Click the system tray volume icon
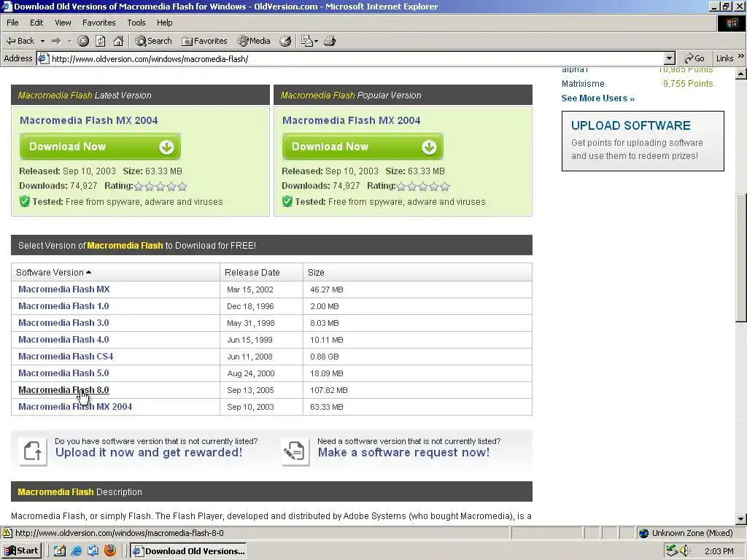The height and width of the screenshot is (560, 747). tap(684, 551)
